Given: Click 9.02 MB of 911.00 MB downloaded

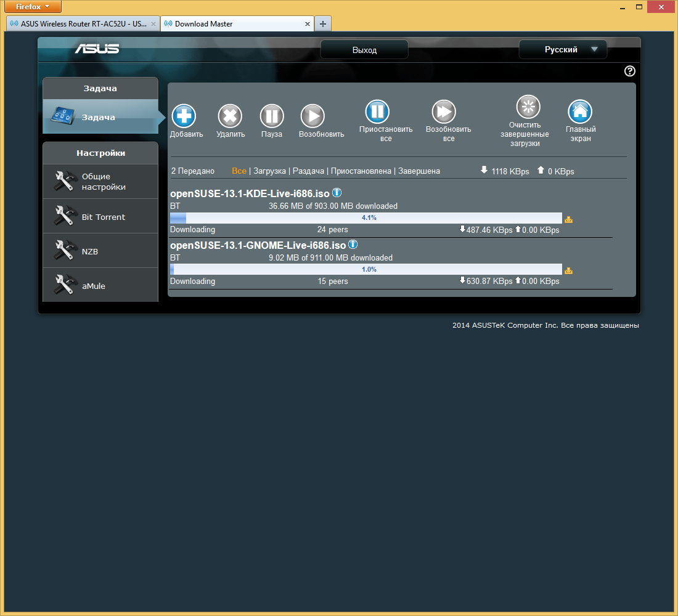Looking at the screenshot, I should pyautogui.click(x=330, y=257).
